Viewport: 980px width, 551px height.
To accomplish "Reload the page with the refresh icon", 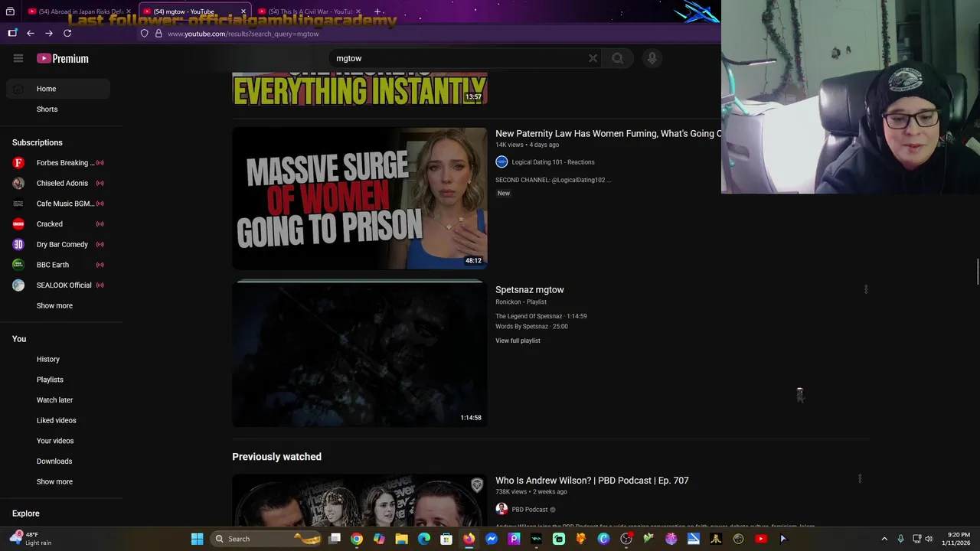I will click(67, 33).
